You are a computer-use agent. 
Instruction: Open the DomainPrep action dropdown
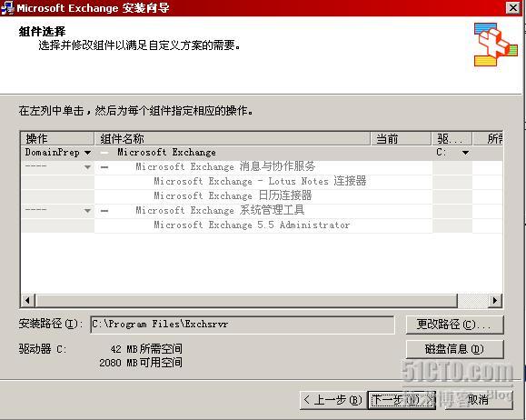point(87,153)
